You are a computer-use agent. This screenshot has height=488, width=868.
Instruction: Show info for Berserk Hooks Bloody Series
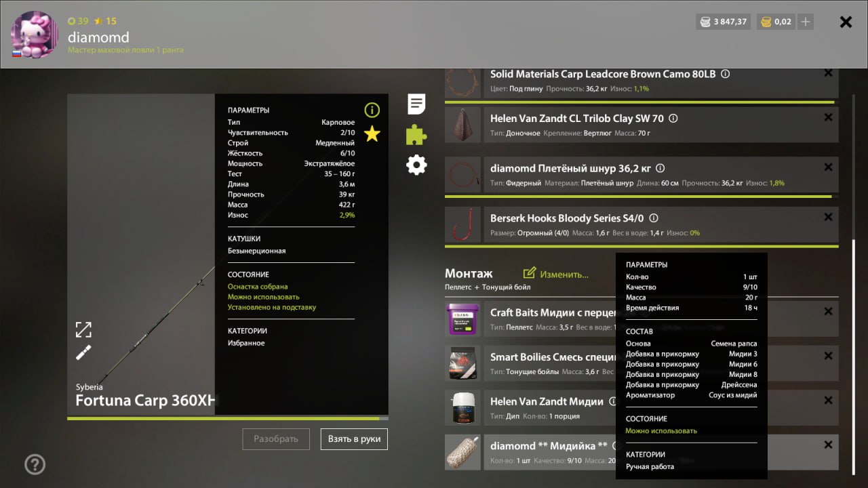tap(654, 218)
